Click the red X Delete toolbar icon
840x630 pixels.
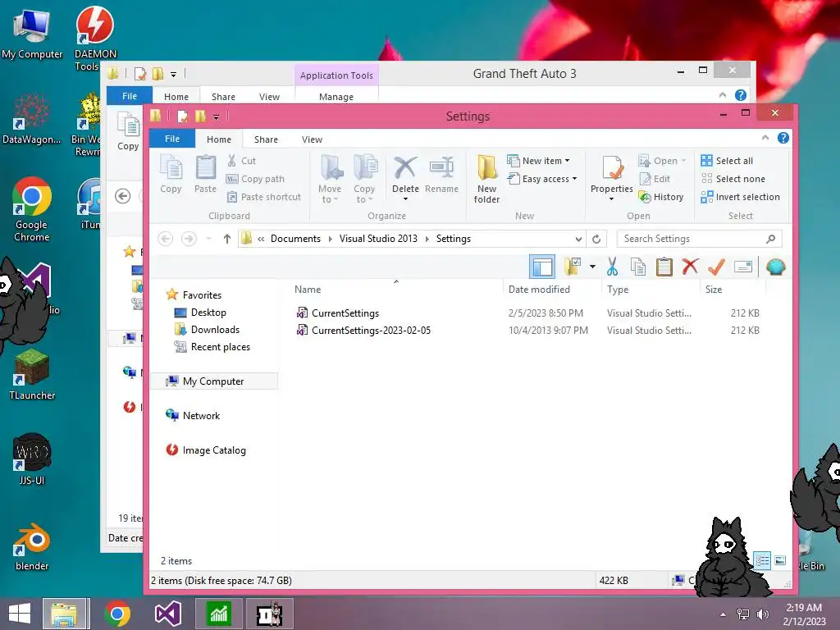tap(690, 267)
